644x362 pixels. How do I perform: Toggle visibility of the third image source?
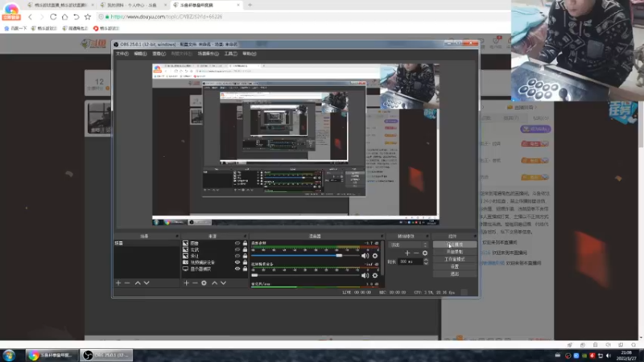[237, 256]
